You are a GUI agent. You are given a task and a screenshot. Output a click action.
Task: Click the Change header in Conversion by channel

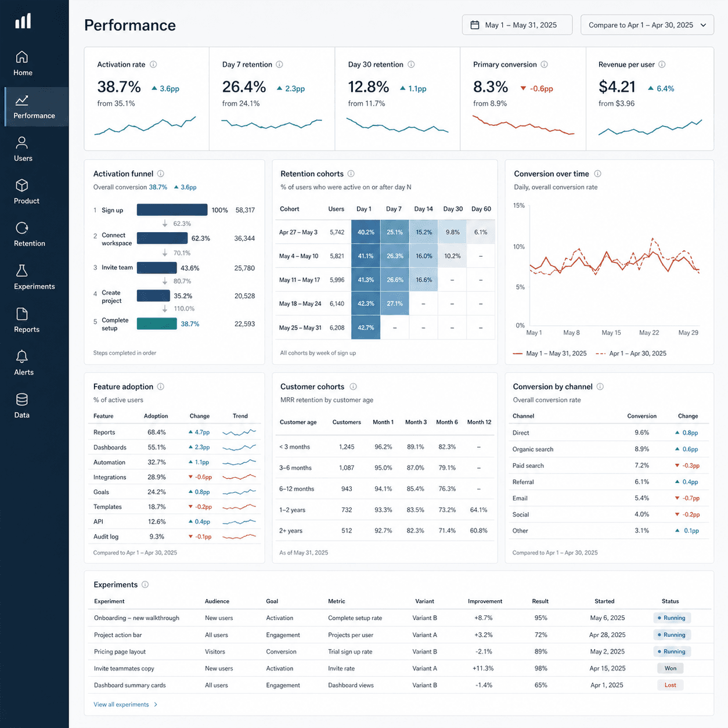tap(688, 416)
